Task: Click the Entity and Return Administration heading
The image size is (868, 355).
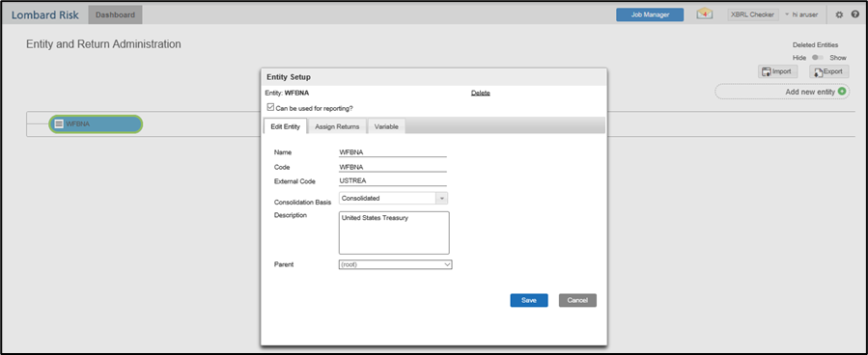Action: pos(103,44)
